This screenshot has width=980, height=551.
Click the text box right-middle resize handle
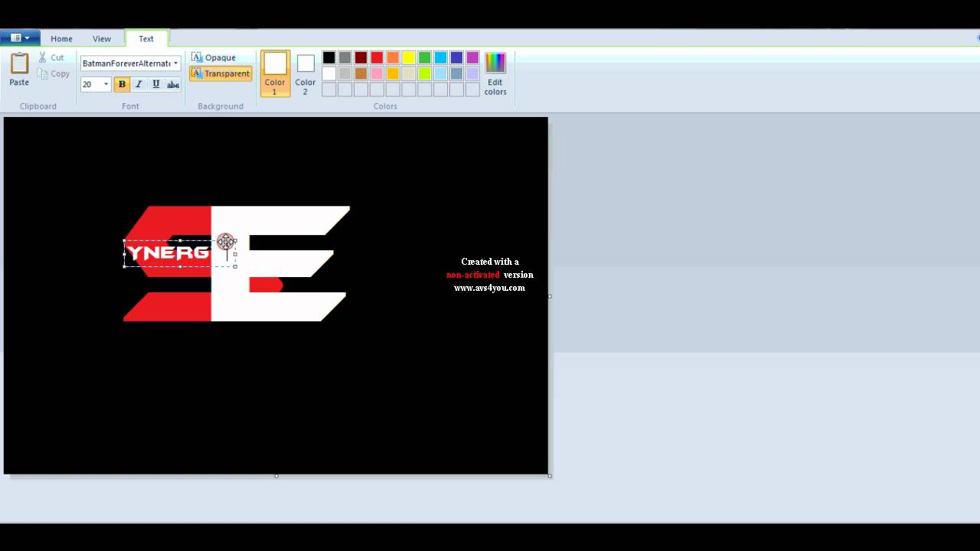point(236,253)
